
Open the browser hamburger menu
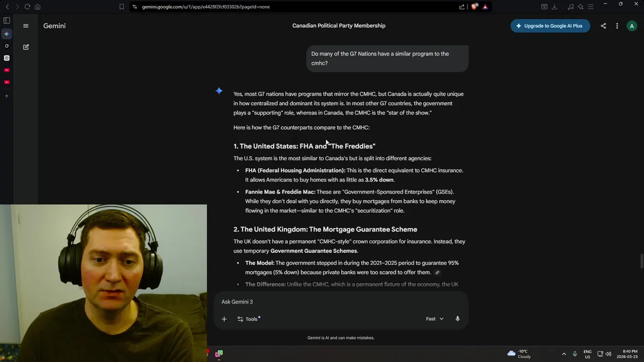pyautogui.click(x=591, y=7)
